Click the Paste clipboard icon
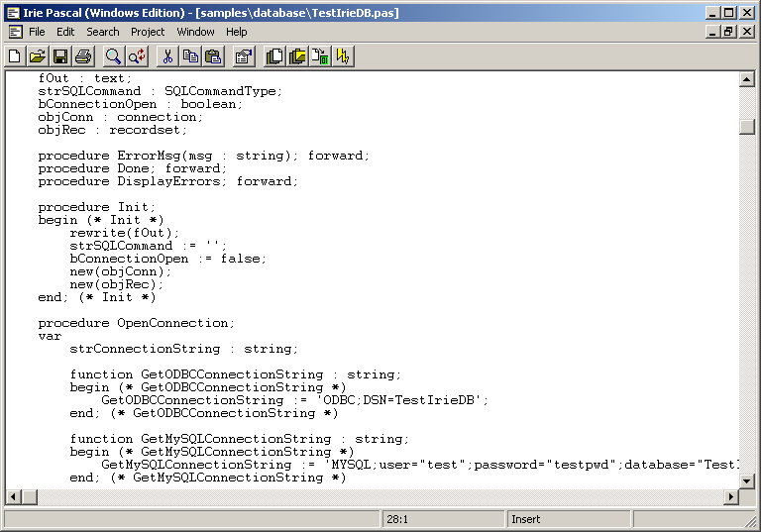761x532 pixels. coord(213,56)
